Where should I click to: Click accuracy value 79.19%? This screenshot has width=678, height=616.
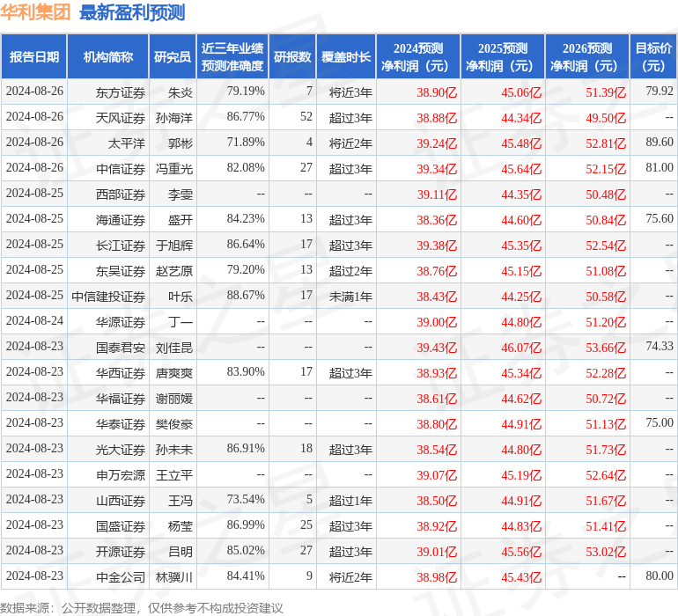tap(246, 92)
